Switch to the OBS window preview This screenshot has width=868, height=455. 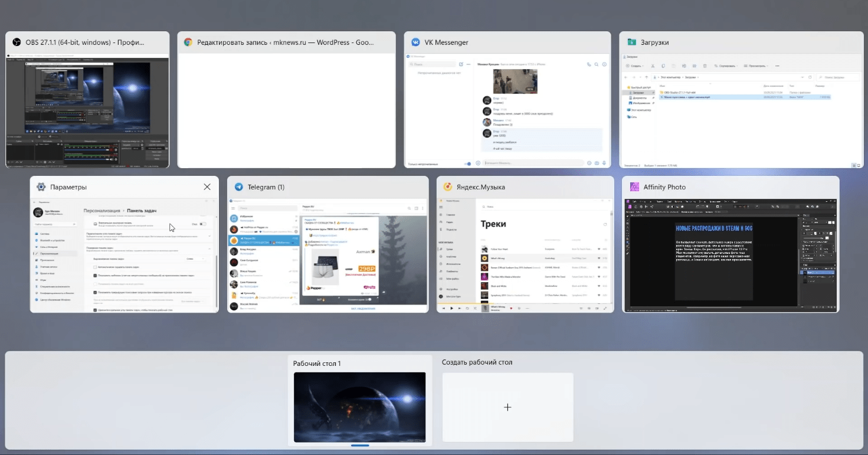coord(87,110)
